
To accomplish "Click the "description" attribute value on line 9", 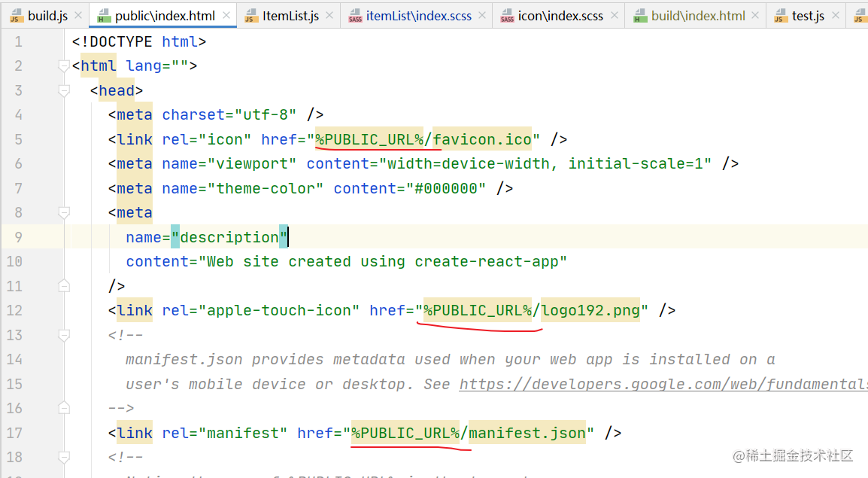I will pos(229,237).
